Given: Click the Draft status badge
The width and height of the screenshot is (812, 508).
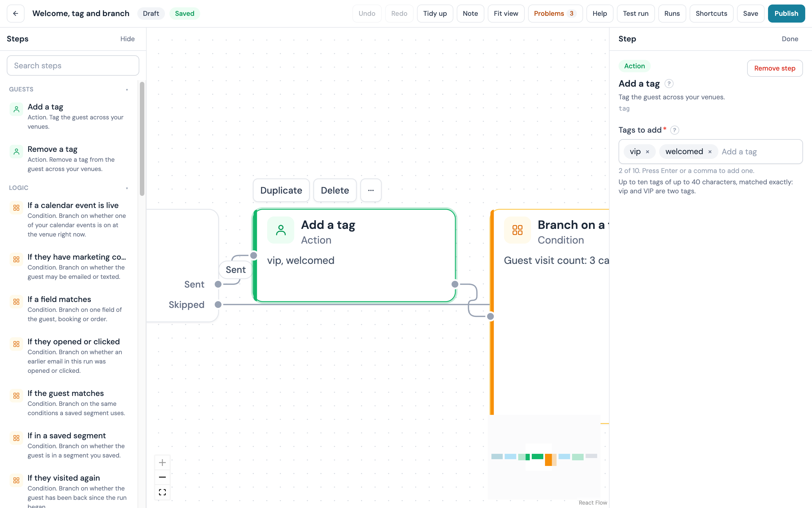Looking at the screenshot, I should point(151,14).
